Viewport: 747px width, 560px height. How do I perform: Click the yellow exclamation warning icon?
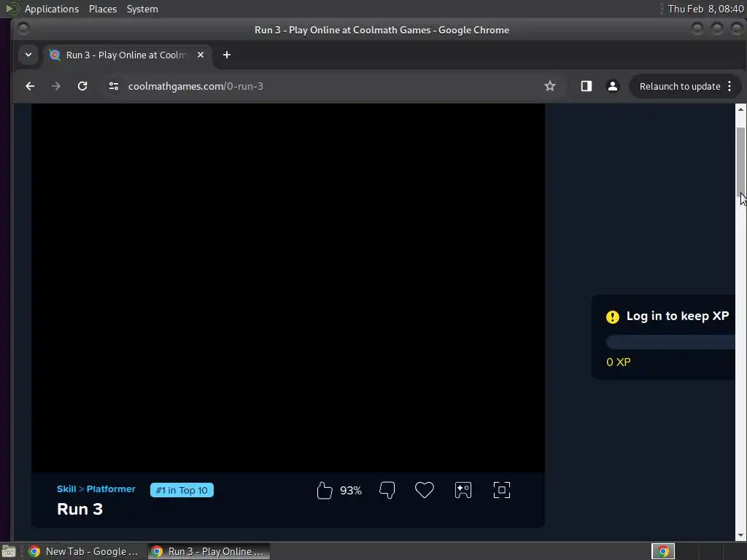(613, 316)
